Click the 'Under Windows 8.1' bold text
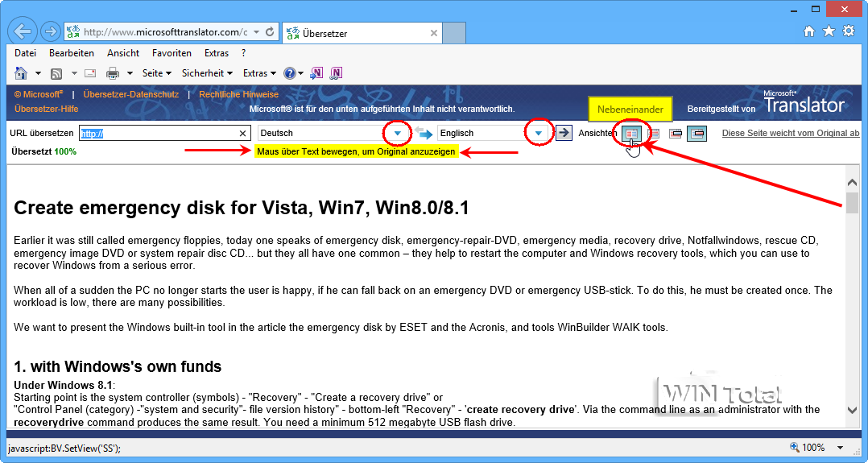The width and height of the screenshot is (868, 463). (x=63, y=385)
